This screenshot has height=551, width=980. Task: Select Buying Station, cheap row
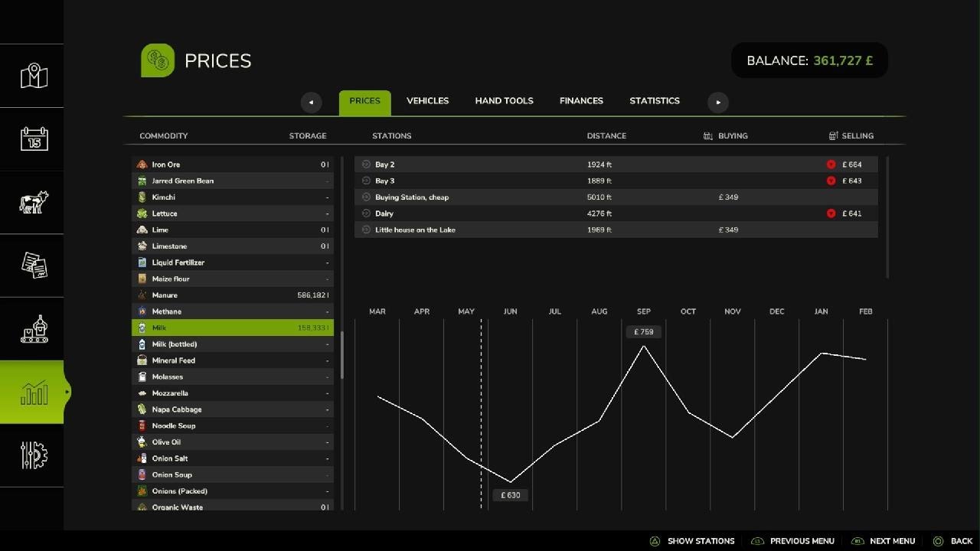[x=616, y=197]
